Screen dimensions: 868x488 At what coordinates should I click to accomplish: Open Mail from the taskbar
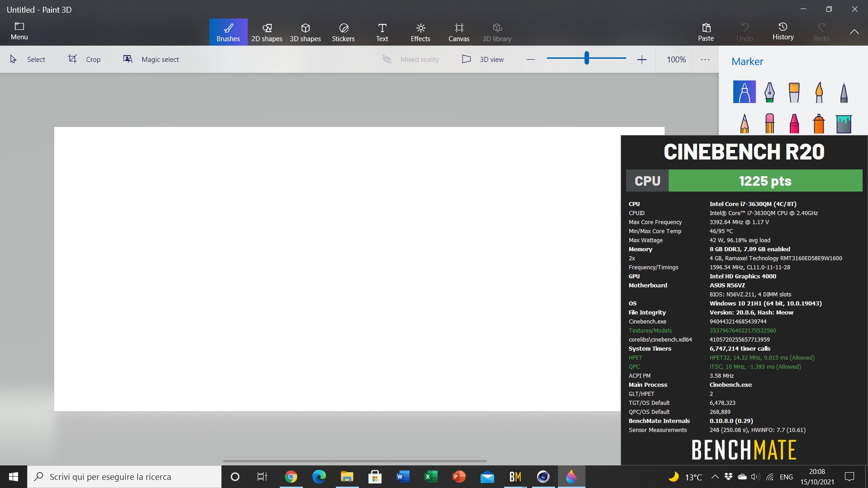coord(487,477)
